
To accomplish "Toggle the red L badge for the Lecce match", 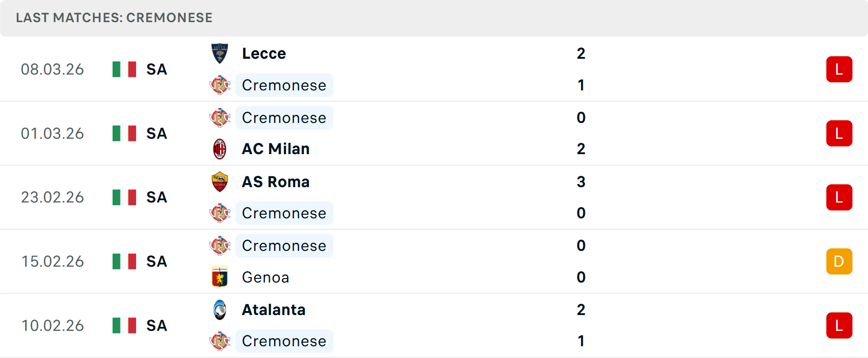I will click(x=839, y=69).
